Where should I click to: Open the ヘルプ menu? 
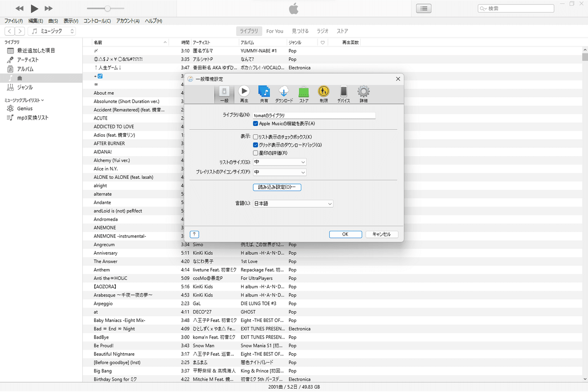pyautogui.click(x=153, y=21)
